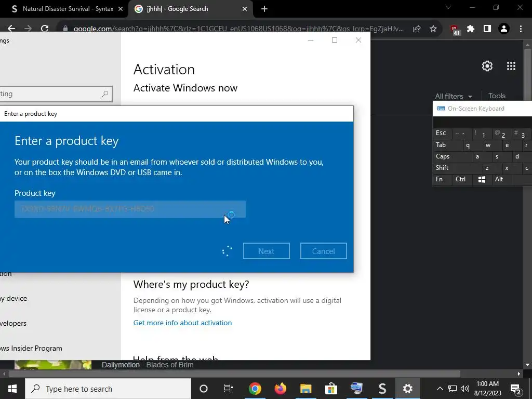Go back in Chrome
Image resolution: width=532 pixels, height=399 pixels.
(x=11, y=29)
